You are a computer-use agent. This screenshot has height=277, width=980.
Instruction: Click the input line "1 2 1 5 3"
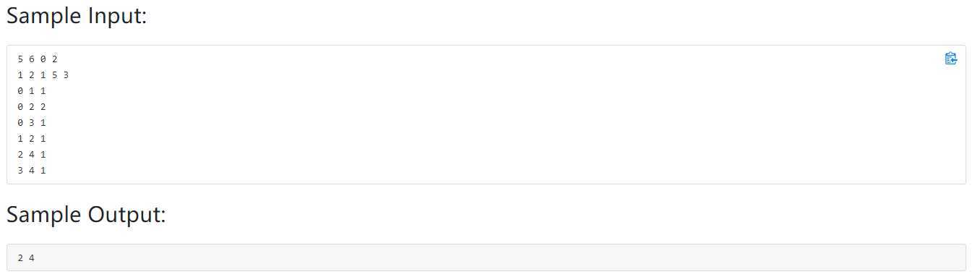(x=43, y=74)
